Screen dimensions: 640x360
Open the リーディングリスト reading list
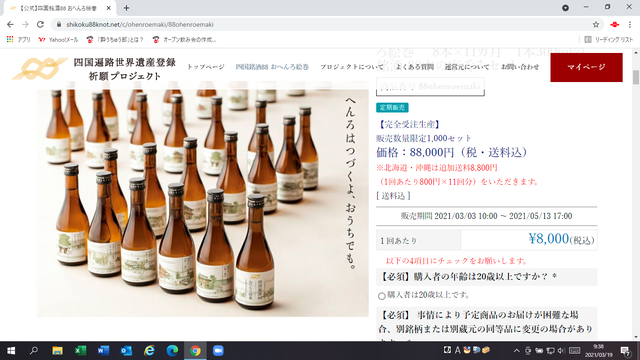click(609, 40)
